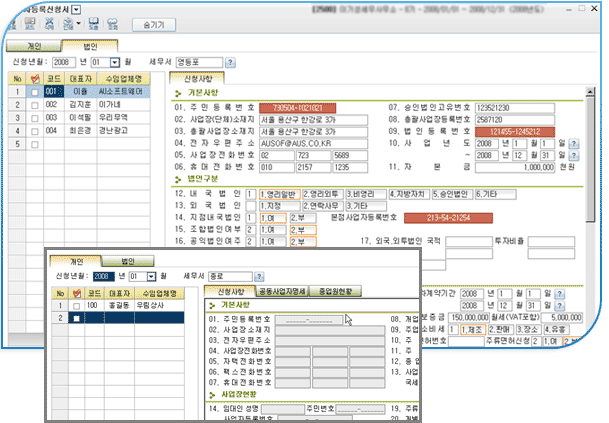
Task: Select the 우리무역 row cell
Action: tap(123, 118)
